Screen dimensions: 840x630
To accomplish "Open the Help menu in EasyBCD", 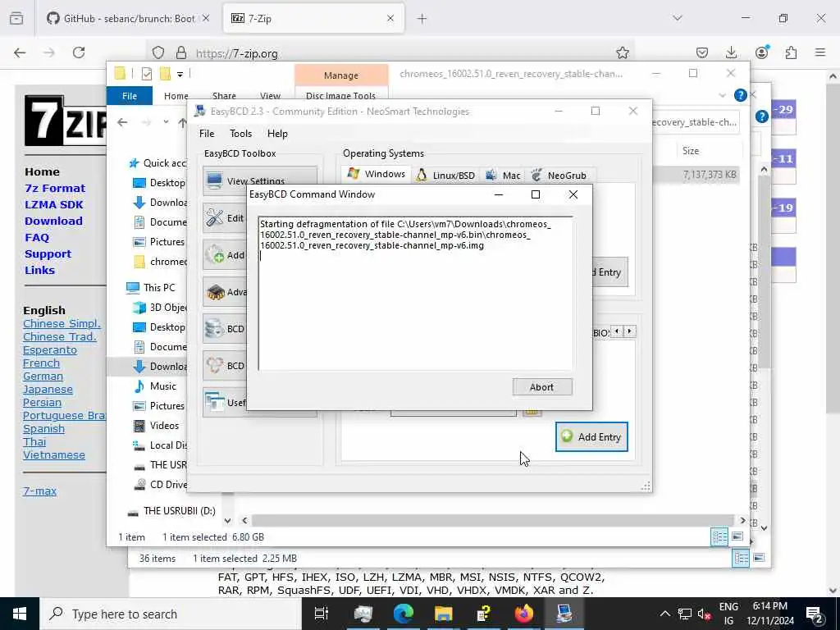I will tap(277, 134).
